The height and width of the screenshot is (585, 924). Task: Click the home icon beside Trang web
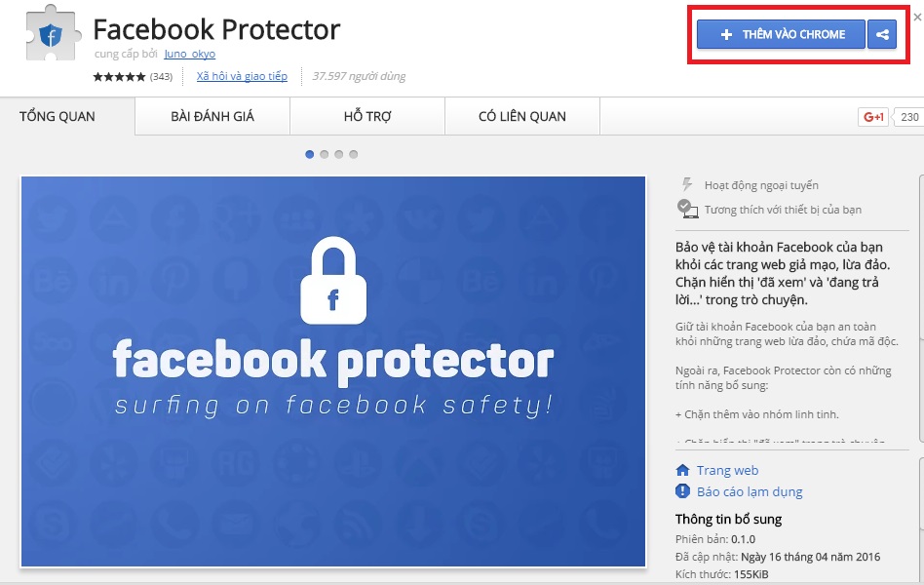click(x=683, y=470)
